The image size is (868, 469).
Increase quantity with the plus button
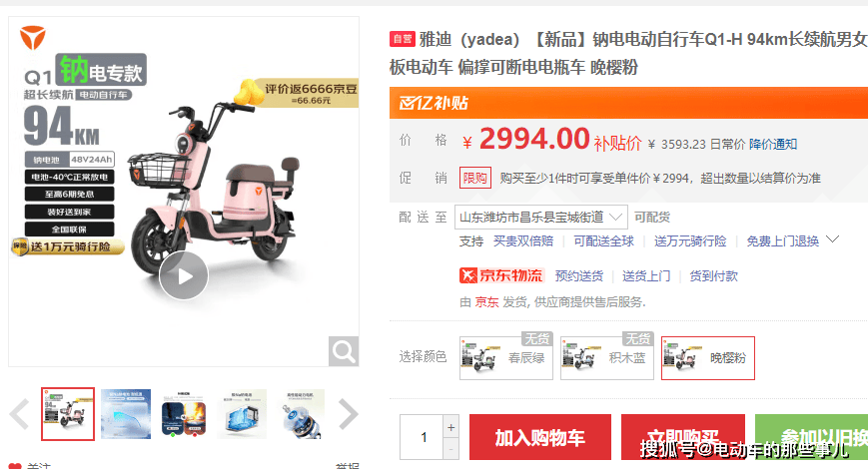tap(451, 427)
